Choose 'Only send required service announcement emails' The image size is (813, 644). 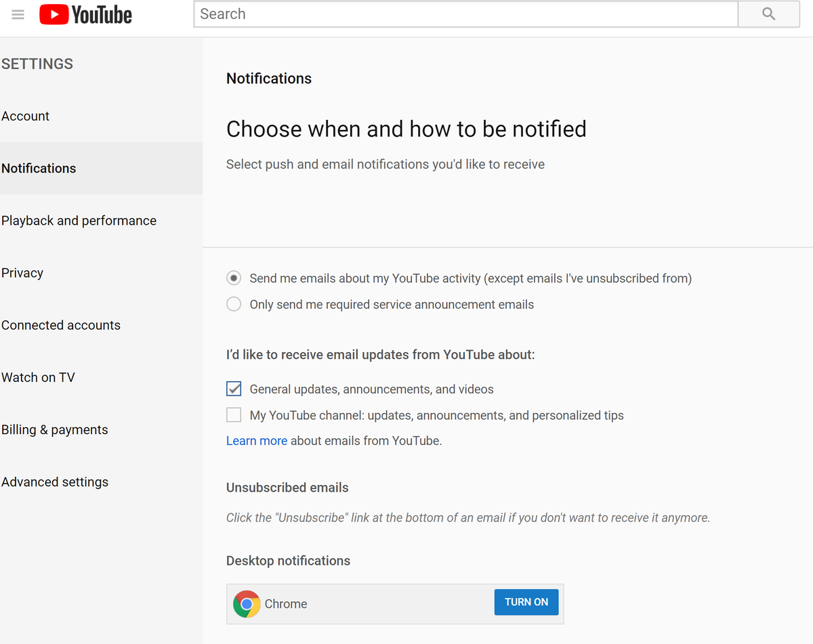click(234, 304)
